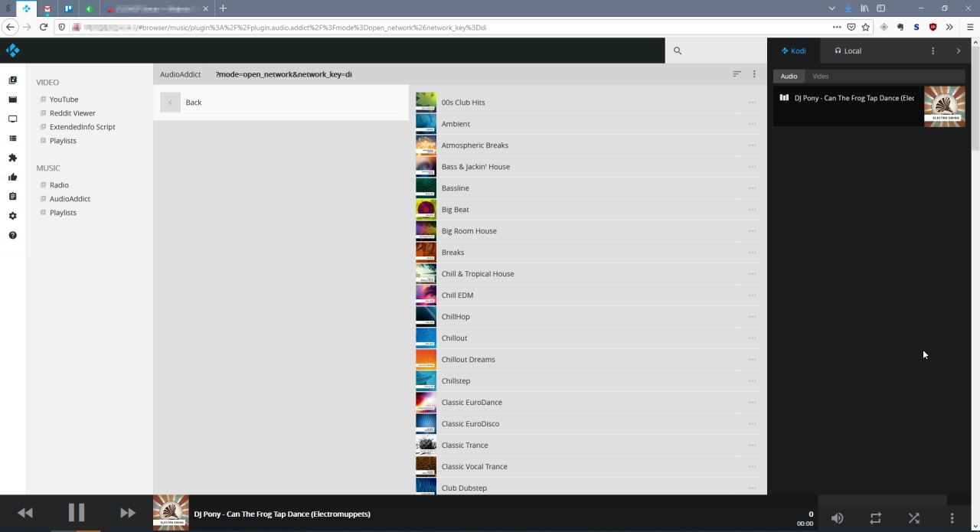The height and width of the screenshot is (532, 980).
Task: Open Playlists under the VIDEO section
Action: point(63,141)
